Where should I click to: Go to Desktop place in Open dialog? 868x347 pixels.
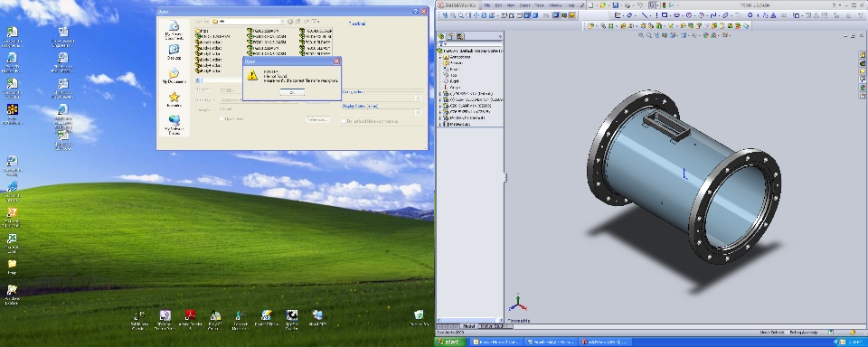[x=174, y=52]
